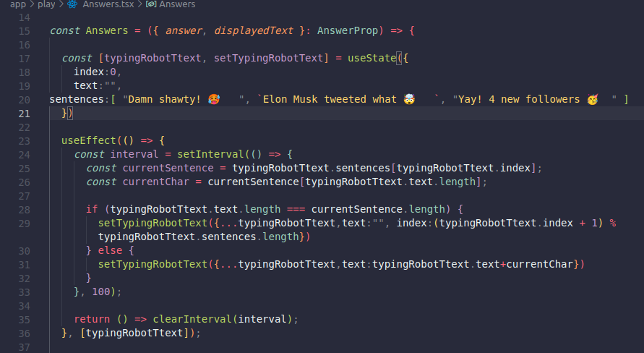644x353 pixels.
Task: Click line number 17 in gutter
Action: pos(25,59)
